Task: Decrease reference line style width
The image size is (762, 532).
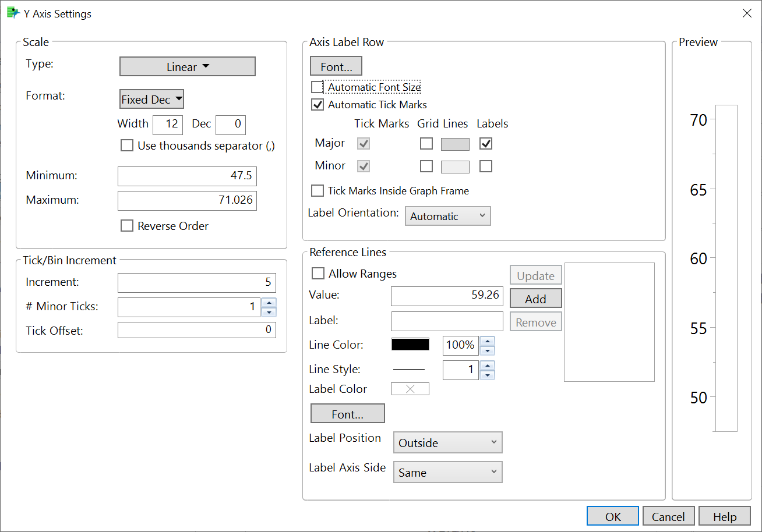Action: [x=488, y=375]
